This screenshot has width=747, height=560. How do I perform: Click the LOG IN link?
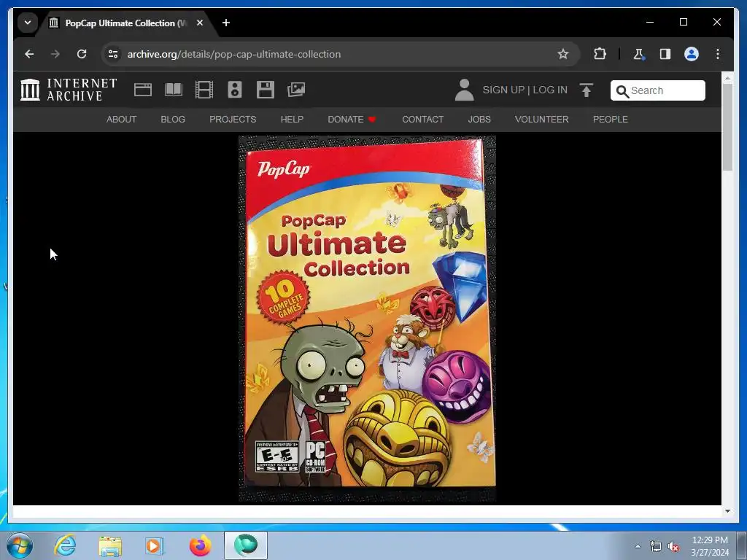550,90
